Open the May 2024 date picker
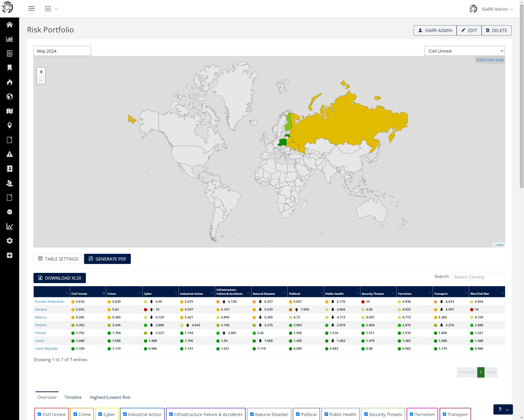Image resolution: width=524 pixels, height=420 pixels. (x=62, y=51)
